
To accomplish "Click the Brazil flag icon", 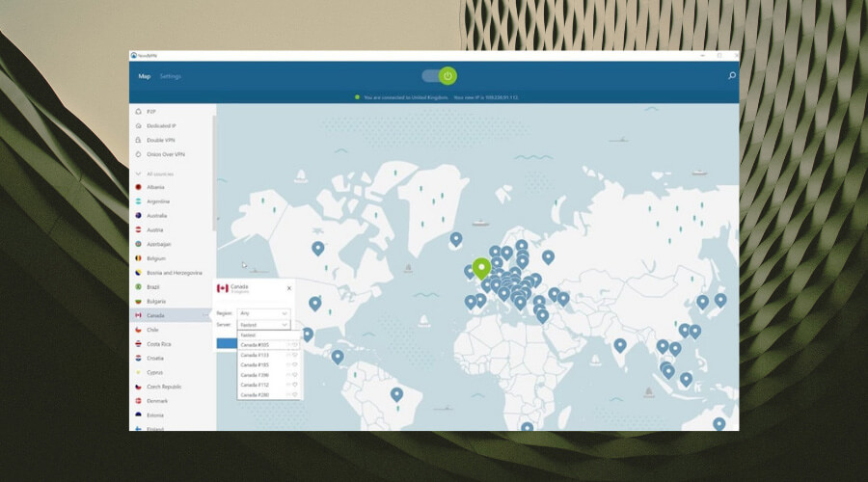I will pyautogui.click(x=139, y=286).
